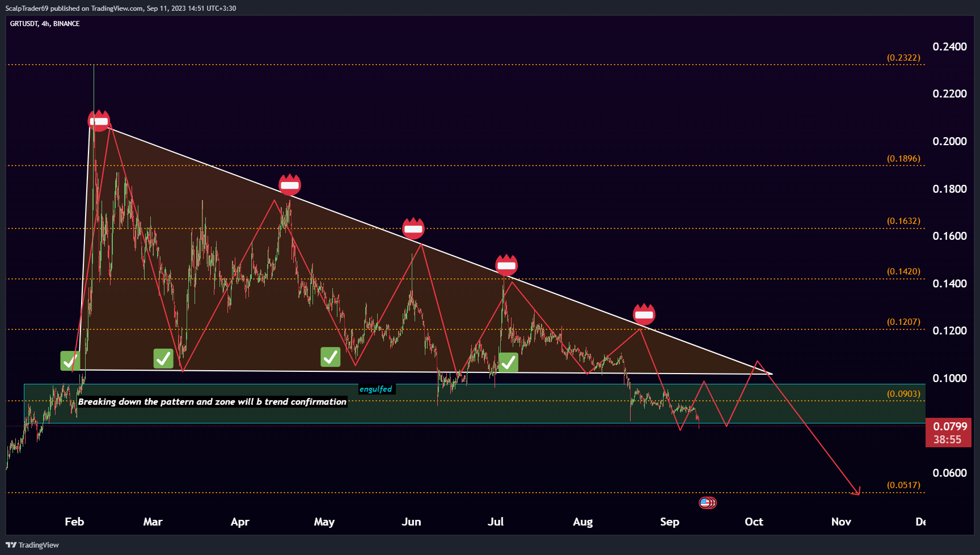Click the green checkmark at the May low
980x555 pixels.
pyautogui.click(x=331, y=357)
